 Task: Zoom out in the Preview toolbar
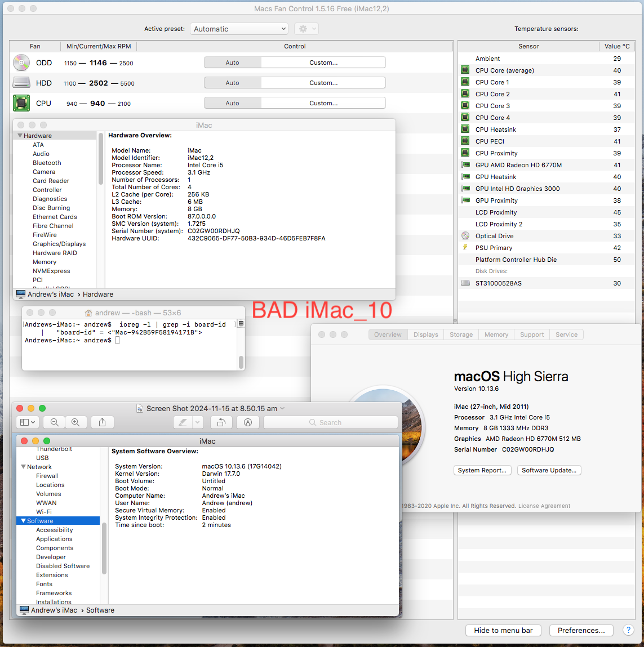click(x=54, y=422)
